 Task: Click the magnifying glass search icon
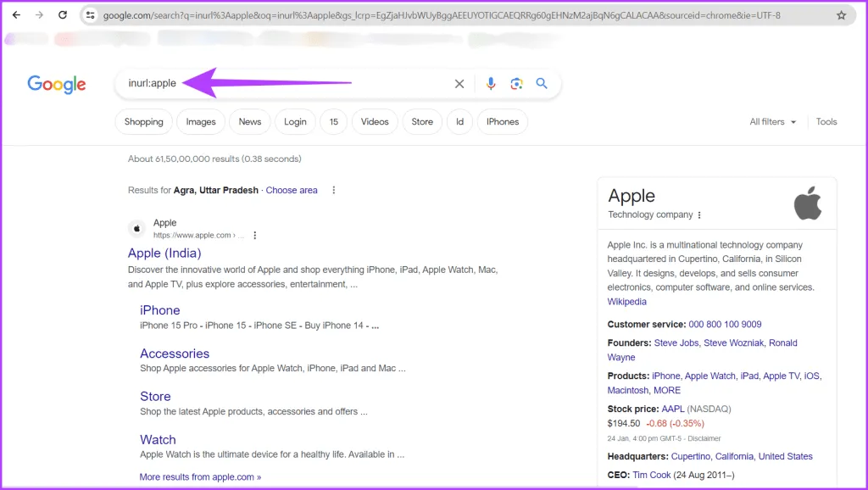[542, 84]
